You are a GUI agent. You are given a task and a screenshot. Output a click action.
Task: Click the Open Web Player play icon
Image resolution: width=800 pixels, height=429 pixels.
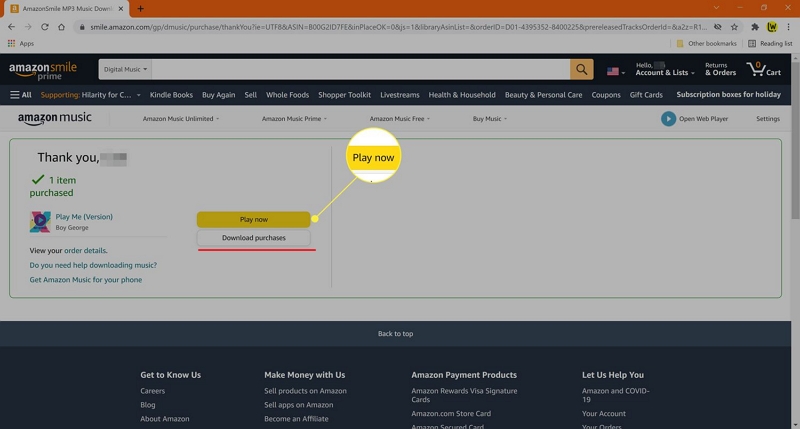(x=668, y=119)
